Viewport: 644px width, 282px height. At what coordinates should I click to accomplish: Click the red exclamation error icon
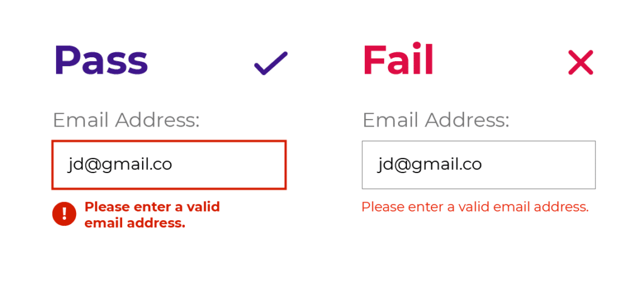point(64,214)
